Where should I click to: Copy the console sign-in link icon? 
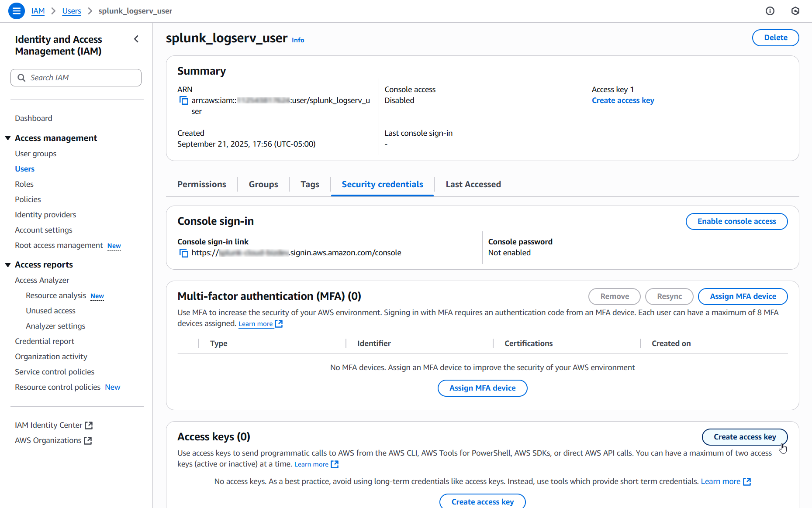(x=184, y=253)
